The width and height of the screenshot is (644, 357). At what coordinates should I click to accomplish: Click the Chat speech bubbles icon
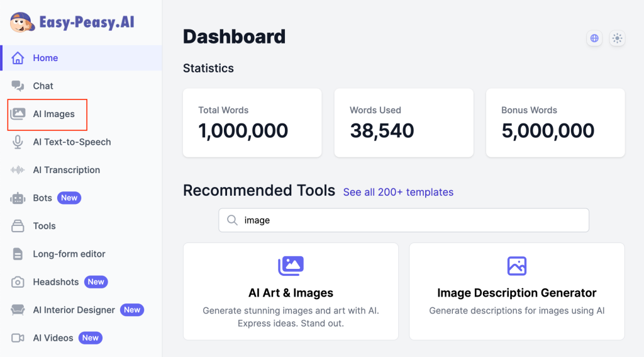point(18,86)
